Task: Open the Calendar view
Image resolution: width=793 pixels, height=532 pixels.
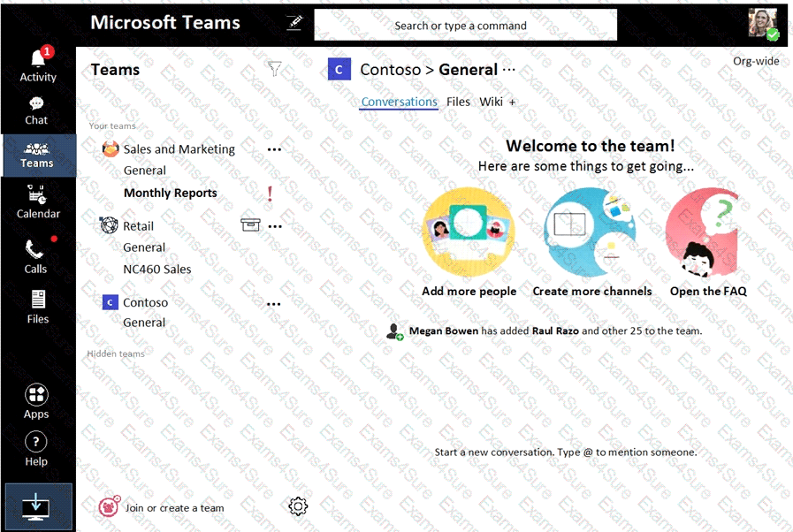Action: pos(38,201)
